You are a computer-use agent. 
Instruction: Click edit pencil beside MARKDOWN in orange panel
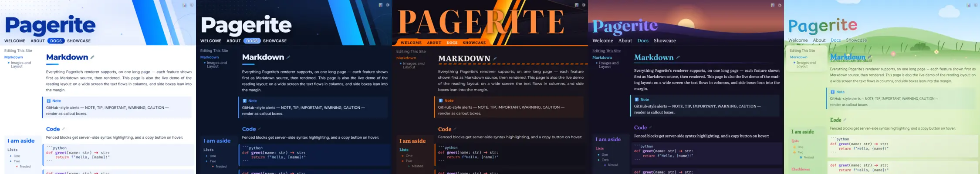(x=495, y=58)
